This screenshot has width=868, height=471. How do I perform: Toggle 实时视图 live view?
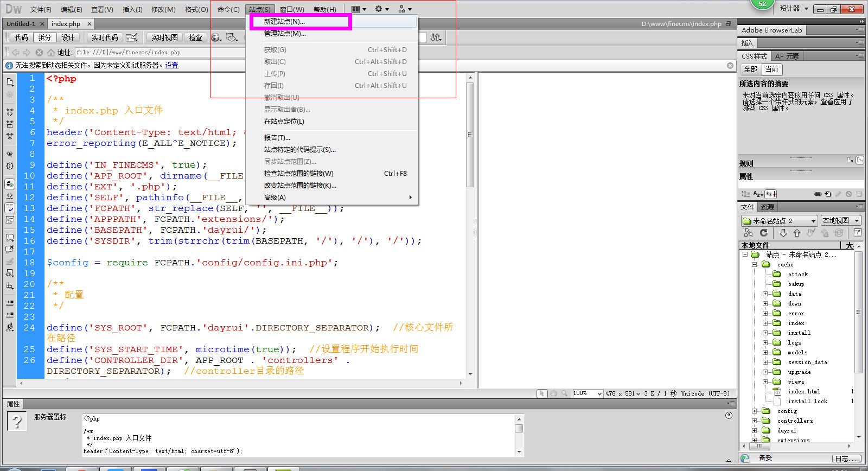164,37
